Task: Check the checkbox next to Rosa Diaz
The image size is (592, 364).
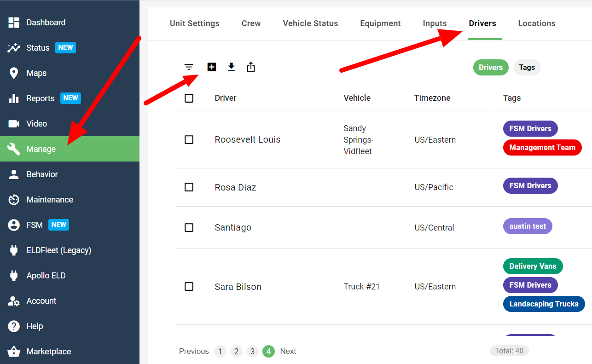Action: click(189, 187)
